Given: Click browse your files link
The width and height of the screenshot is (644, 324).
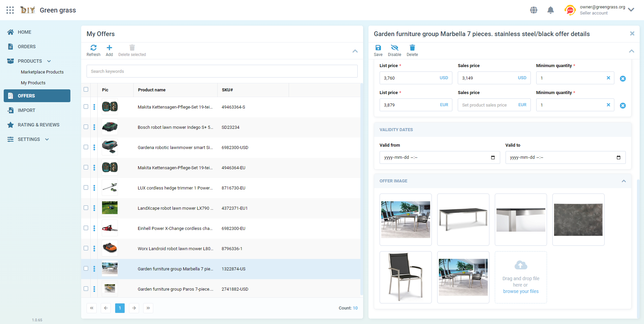Looking at the screenshot, I should (x=521, y=291).
